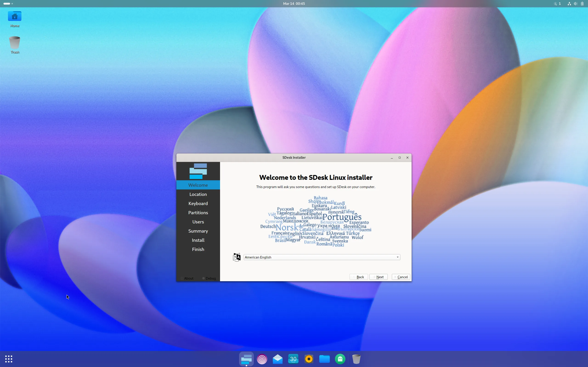588x367 pixels.
Task: Click the clock showing Mar 14 00:45
Action: pos(294,3)
